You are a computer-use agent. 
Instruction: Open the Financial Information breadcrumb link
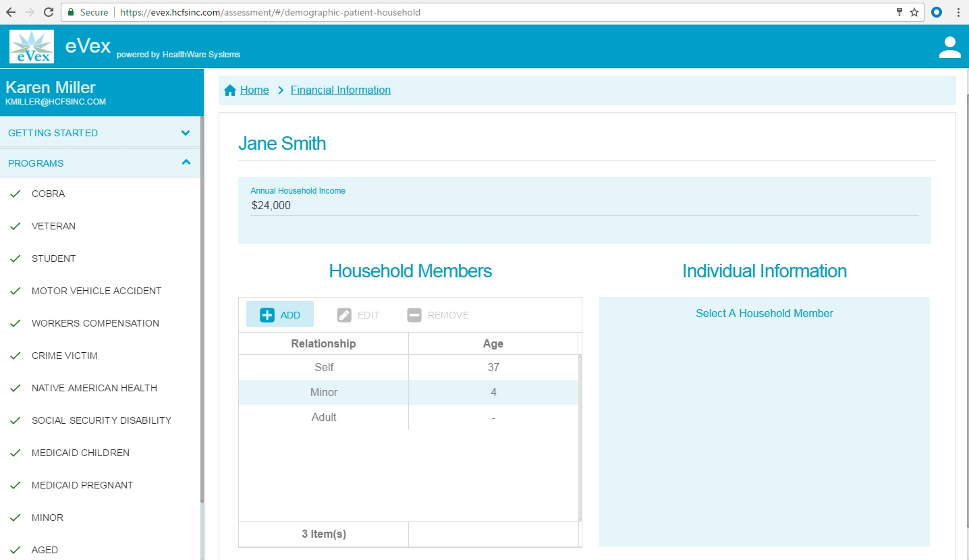tap(340, 90)
